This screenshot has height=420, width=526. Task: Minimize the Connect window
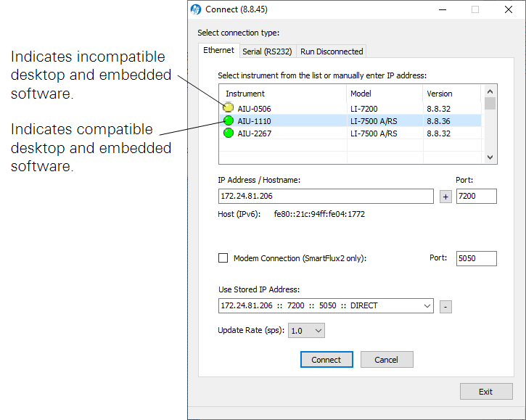[443, 9]
